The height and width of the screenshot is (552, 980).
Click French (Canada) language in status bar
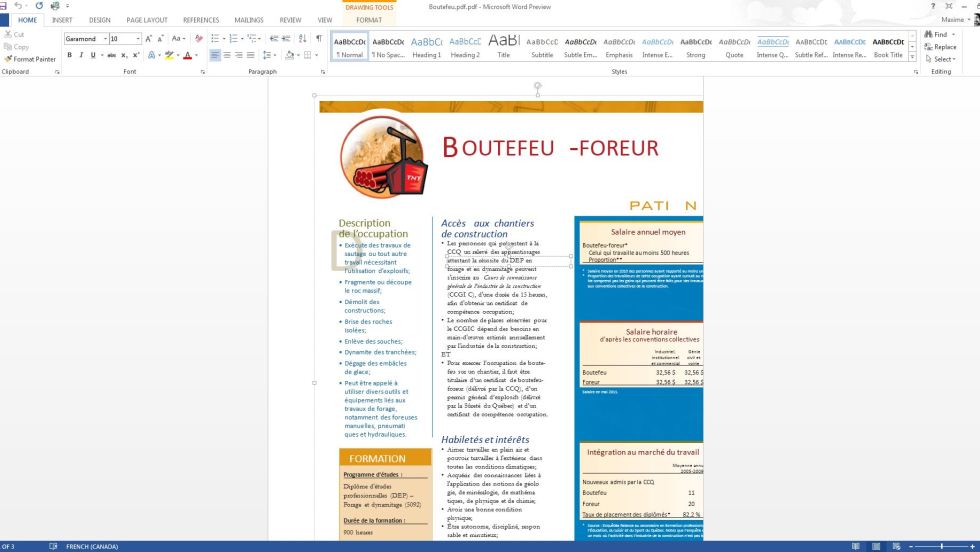point(90,547)
